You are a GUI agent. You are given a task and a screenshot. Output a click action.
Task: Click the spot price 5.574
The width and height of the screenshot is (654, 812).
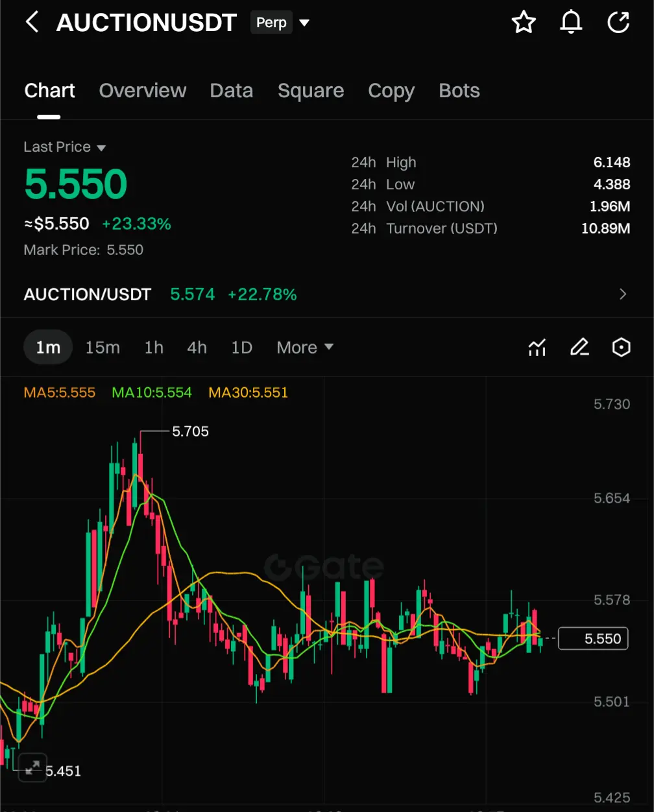[193, 294]
